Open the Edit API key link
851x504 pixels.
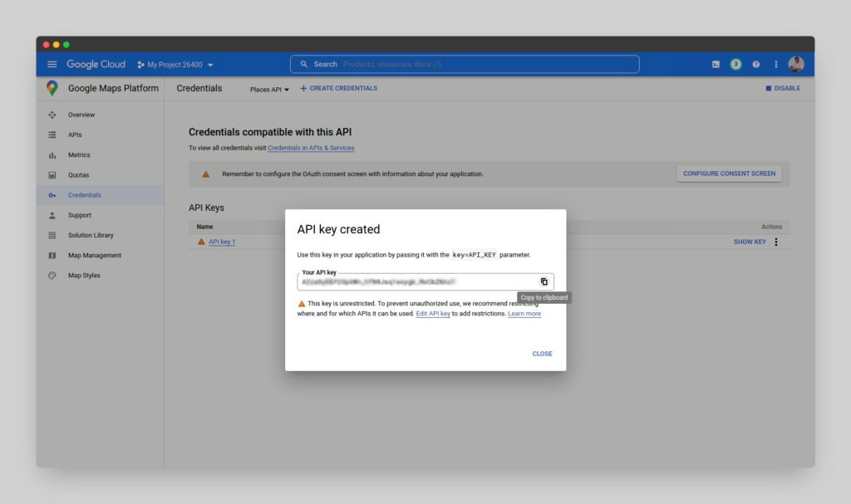[x=432, y=314]
